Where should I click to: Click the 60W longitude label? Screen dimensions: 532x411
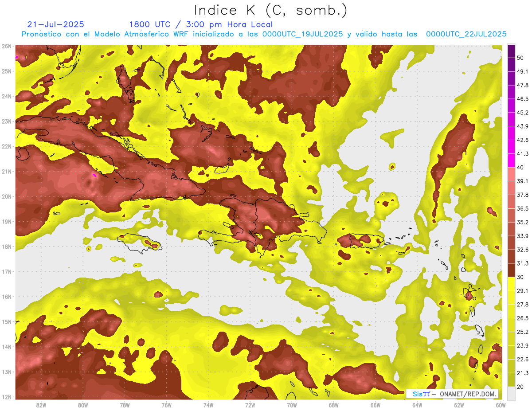coord(501,405)
